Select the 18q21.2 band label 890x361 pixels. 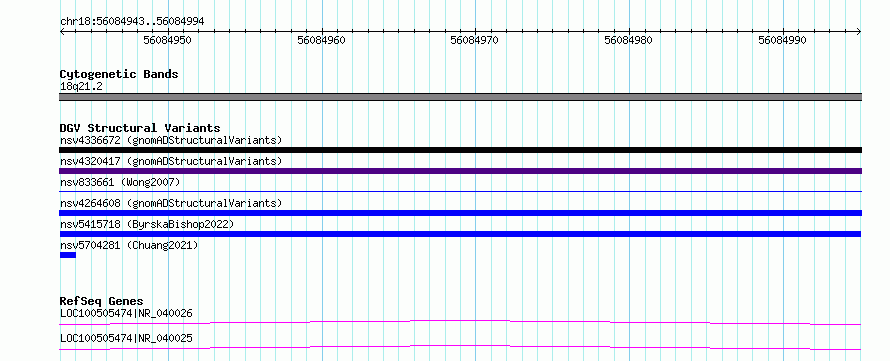click(81, 86)
